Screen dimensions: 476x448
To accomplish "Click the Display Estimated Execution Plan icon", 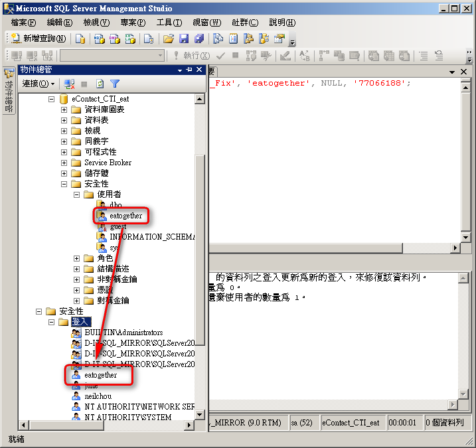I will [x=251, y=56].
